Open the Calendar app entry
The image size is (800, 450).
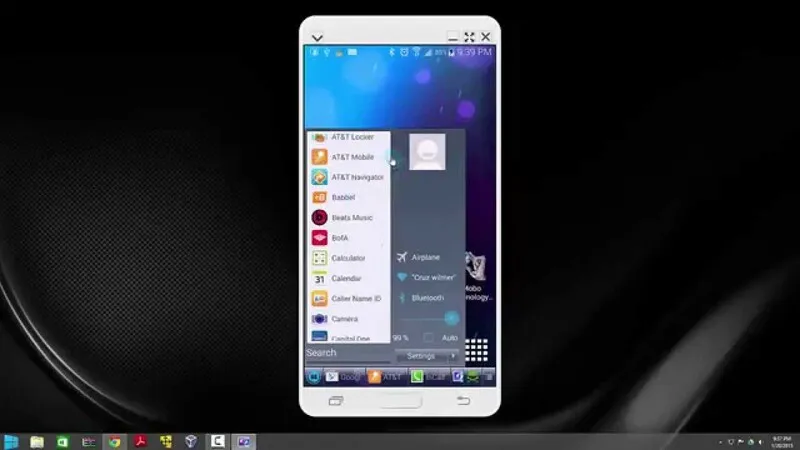point(348,278)
